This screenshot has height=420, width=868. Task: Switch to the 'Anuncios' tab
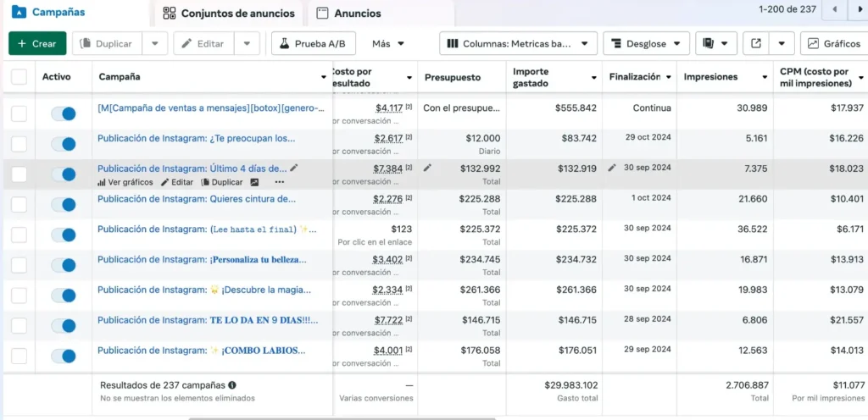pos(348,14)
